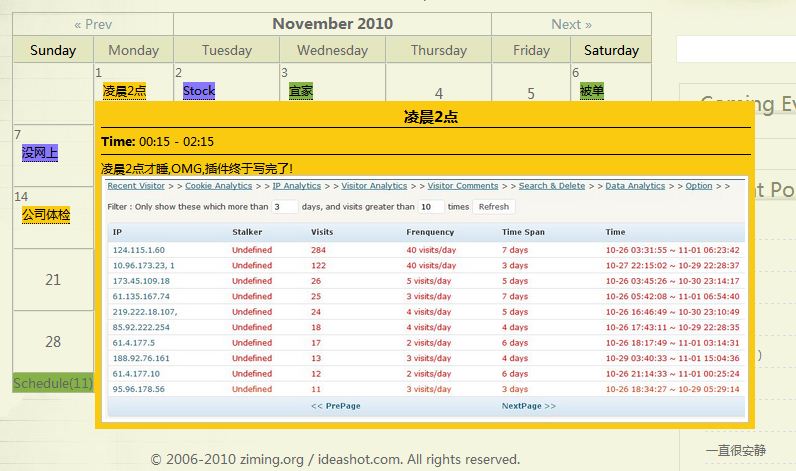Click the Schedule(11) label

[52, 383]
